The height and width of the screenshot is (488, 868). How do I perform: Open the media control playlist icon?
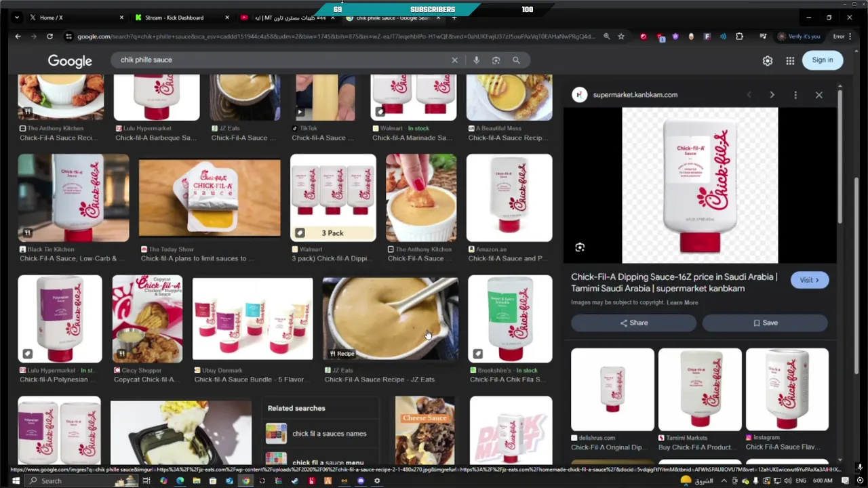click(x=763, y=37)
